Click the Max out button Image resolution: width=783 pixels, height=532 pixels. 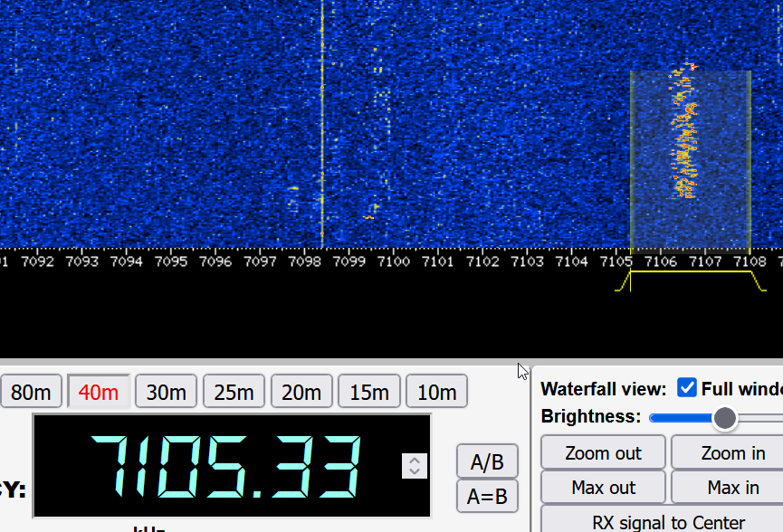click(603, 488)
